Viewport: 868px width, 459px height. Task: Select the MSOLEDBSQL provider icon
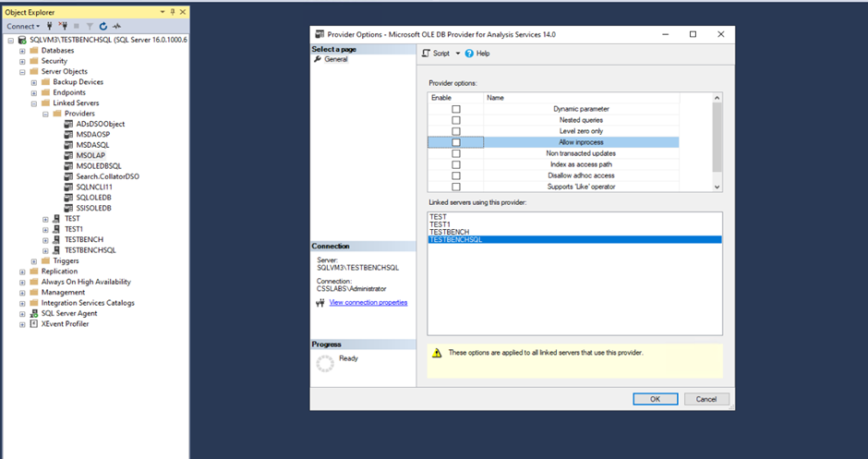pyautogui.click(x=68, y=166)
